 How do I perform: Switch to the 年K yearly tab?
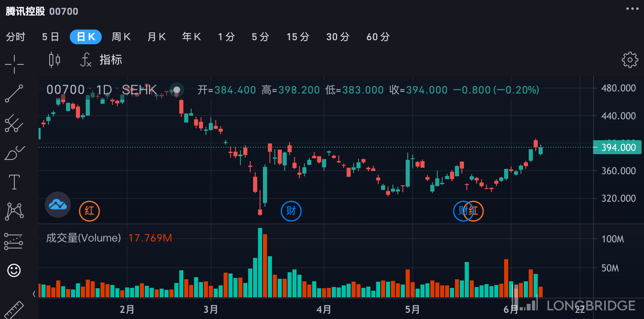[x=192, y=37]
